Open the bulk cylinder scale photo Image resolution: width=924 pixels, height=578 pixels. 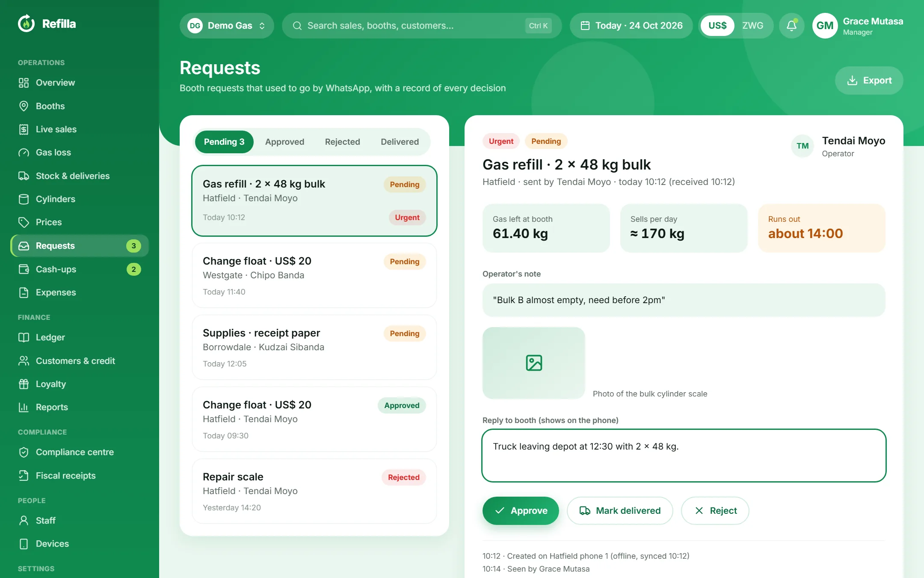(x=533, y=363)
